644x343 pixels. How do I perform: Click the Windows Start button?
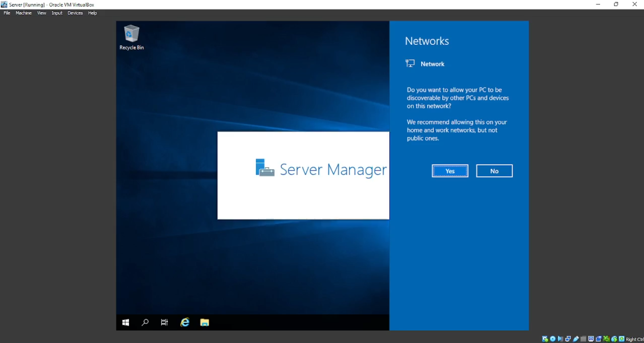pos(126,322)
